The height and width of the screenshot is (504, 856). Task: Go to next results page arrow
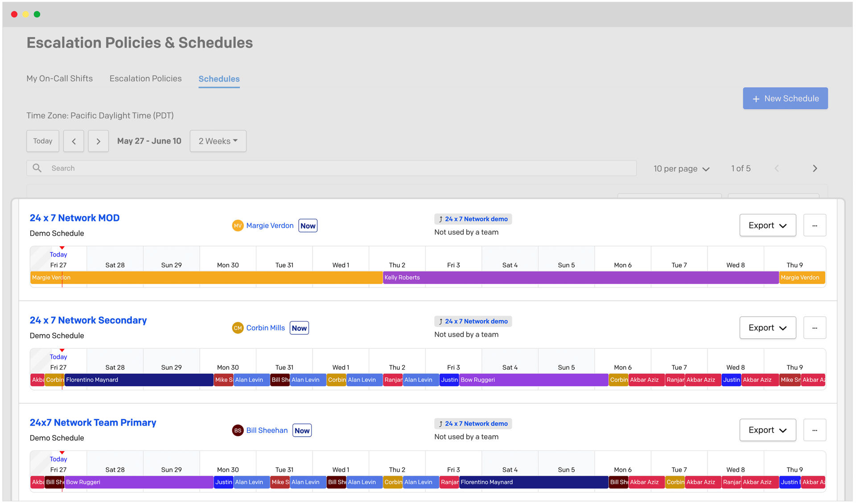click(815, 168)
